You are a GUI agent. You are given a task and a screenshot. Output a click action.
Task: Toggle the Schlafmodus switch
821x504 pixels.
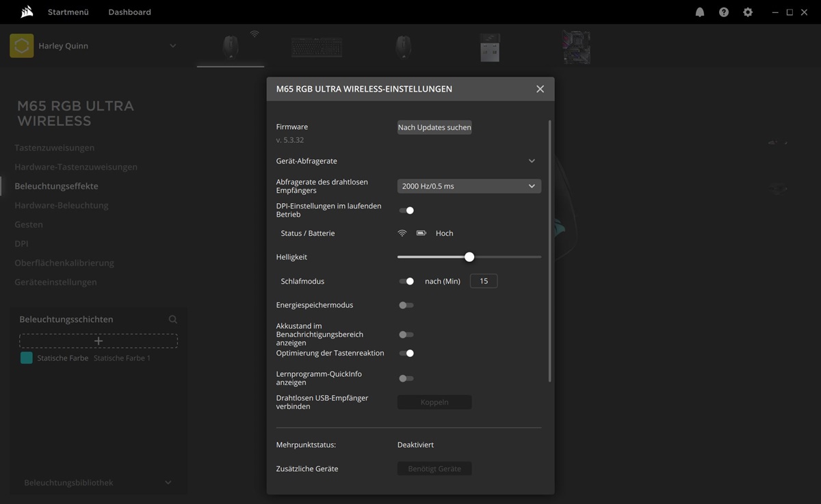pos(406,281)
